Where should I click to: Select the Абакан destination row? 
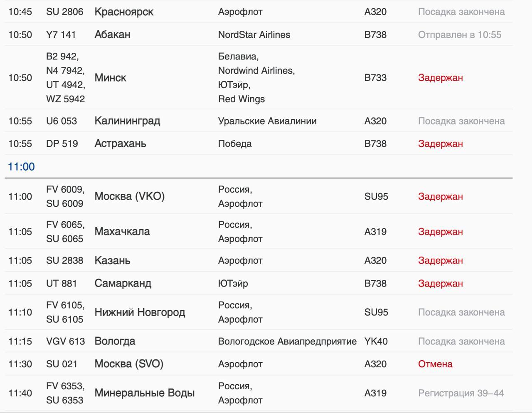pyautogui.click(x=259, y=35)
